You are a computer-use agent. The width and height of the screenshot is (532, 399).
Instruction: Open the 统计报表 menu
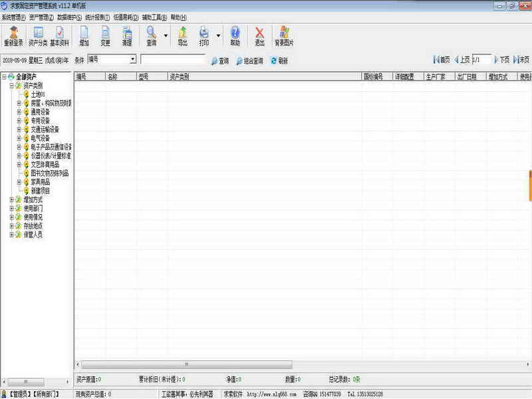pos(97,17)
